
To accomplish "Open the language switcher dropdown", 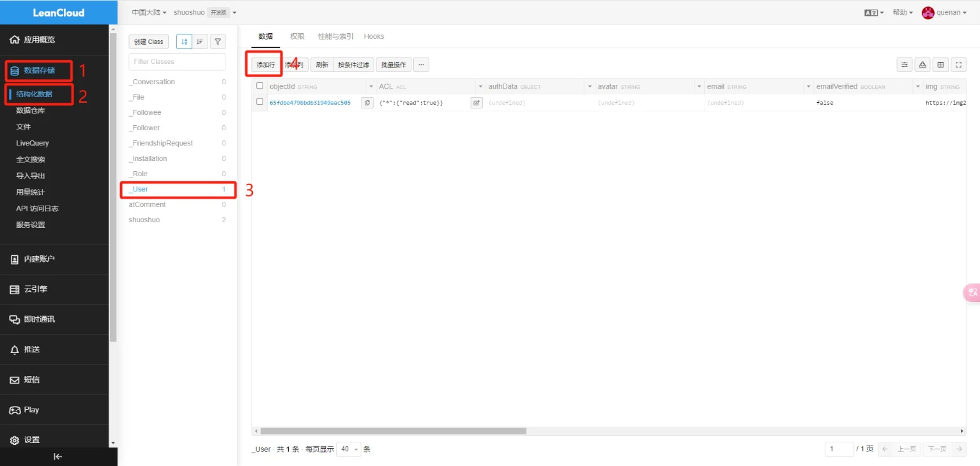I will pos(874,13).
